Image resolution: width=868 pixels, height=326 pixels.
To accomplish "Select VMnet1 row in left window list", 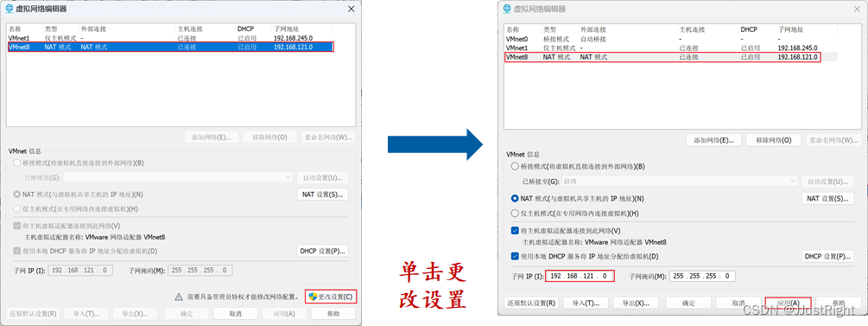I will coord(170,38).
